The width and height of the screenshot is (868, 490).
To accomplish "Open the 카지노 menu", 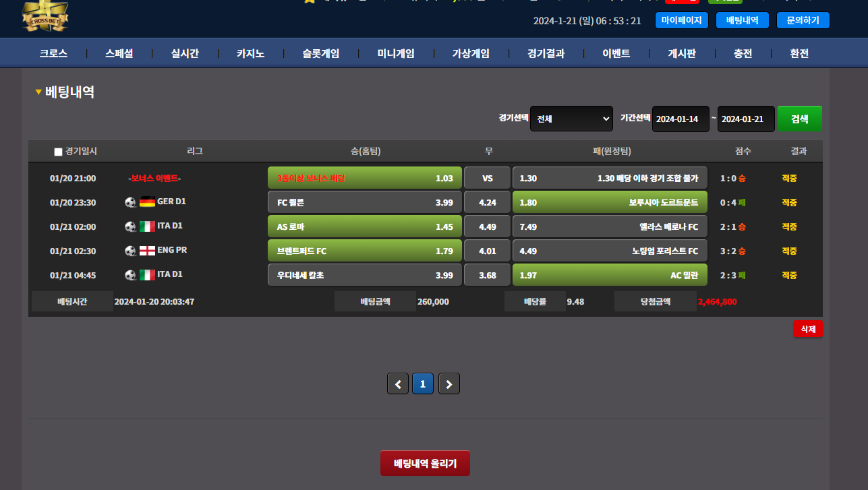I will pyautogui.click(x=250, y=54).
